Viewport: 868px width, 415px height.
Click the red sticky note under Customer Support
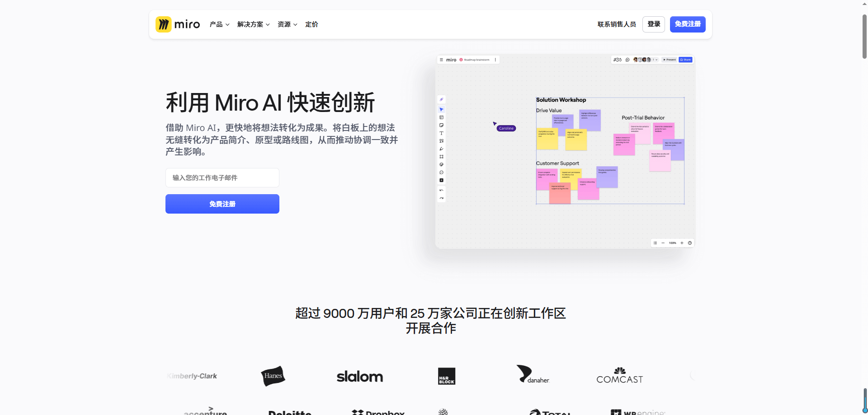click(560, 193)
